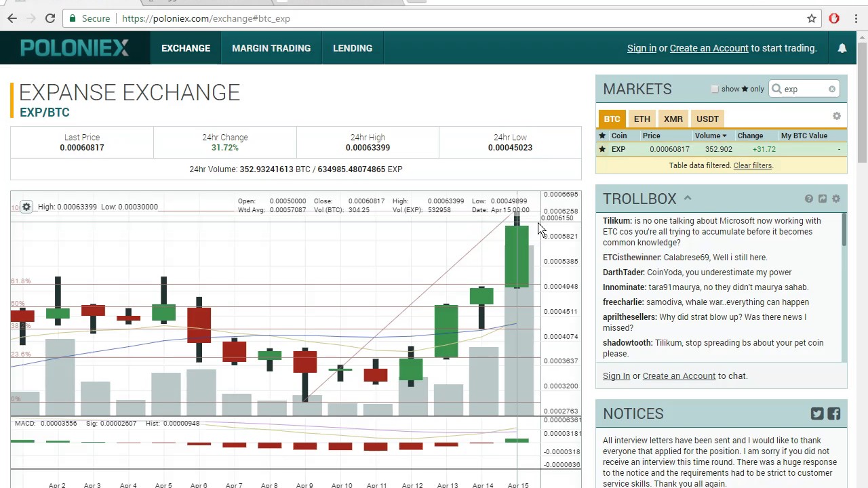Click the browser back arrow

[x=12, y=18]
